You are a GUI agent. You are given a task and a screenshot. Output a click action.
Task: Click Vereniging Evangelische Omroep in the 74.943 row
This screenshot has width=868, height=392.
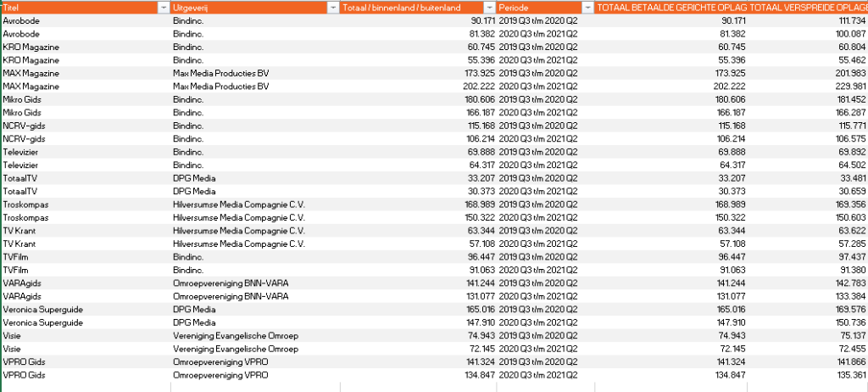[236, 336]
